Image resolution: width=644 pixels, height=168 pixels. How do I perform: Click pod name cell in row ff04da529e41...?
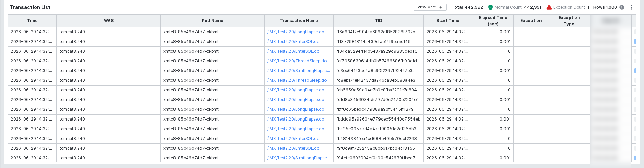pyautogui.click(x=212, y=51)
